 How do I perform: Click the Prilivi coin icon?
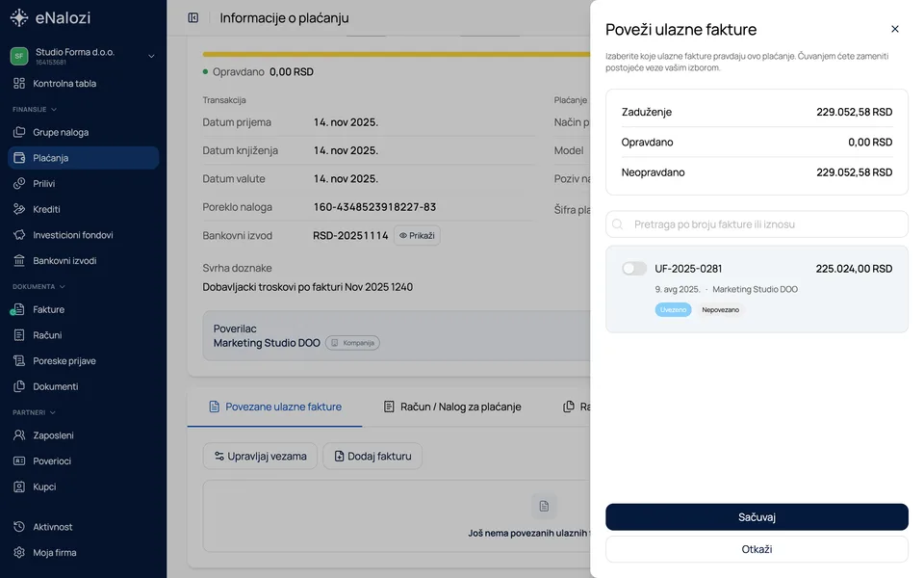pos(19,183)
